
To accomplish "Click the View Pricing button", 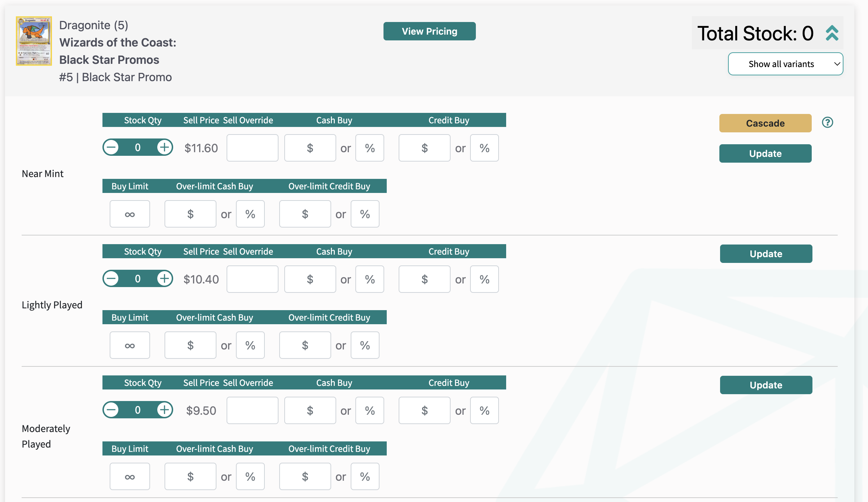I will tap(429, 31).
